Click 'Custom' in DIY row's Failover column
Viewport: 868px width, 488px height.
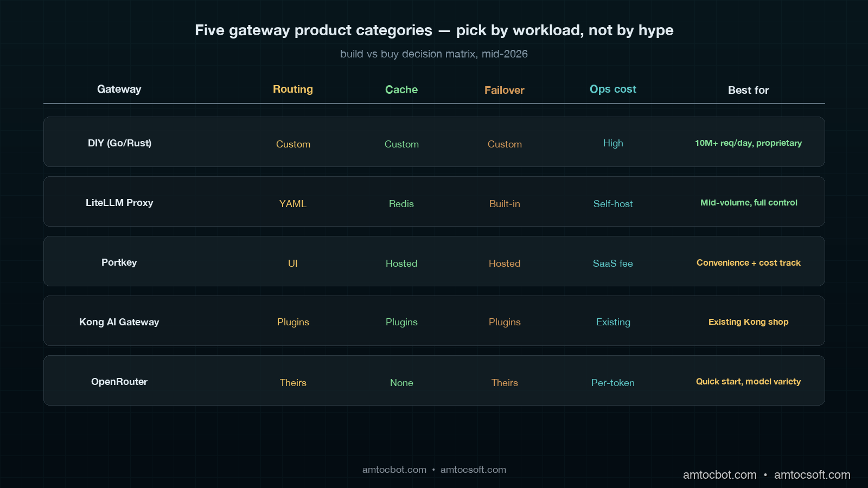(x=505, y=144)
